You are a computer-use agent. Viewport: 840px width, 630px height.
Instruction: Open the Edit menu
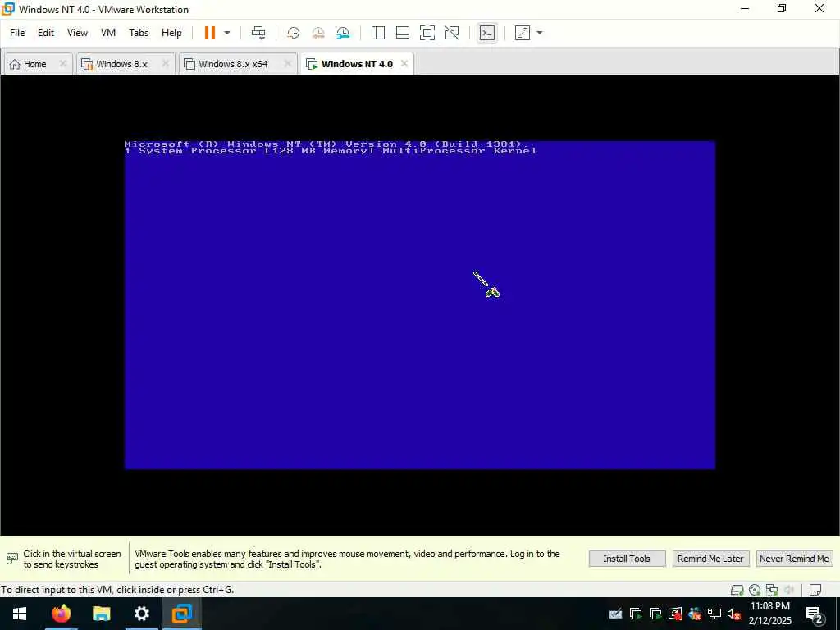tap(46, 33)
